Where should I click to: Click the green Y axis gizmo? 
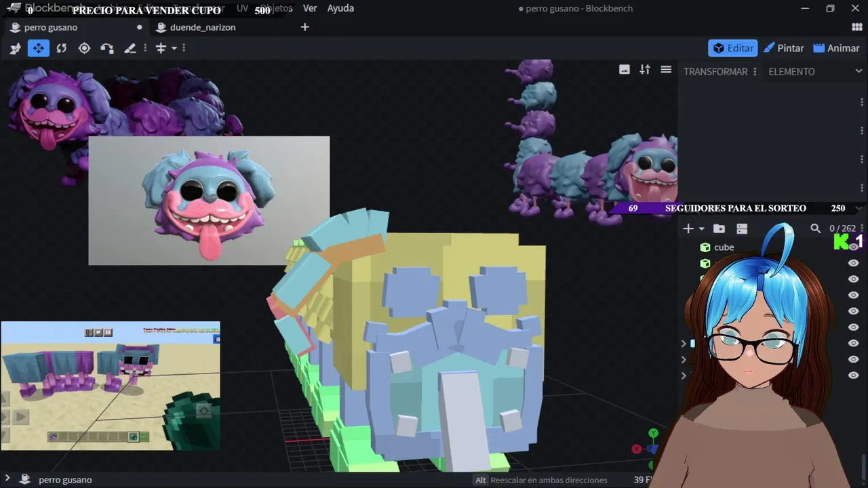pyautogui.click(x=653, y=433)
